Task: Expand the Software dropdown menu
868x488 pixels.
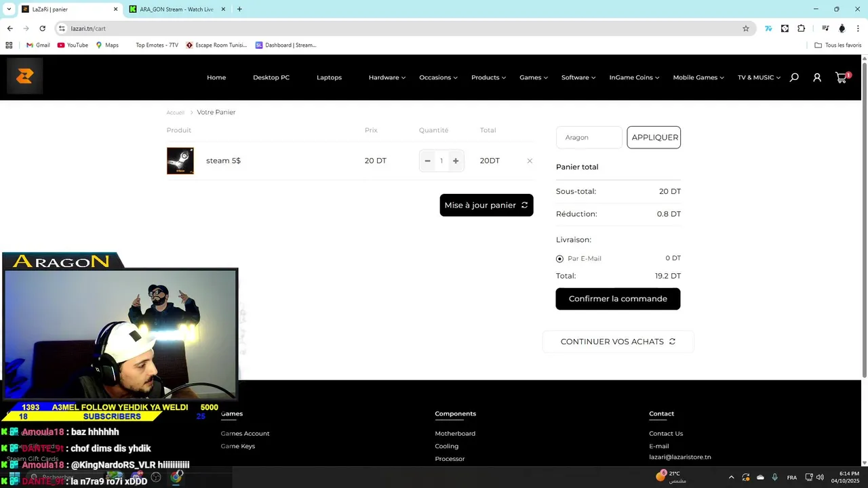Action: coord(578,77)
